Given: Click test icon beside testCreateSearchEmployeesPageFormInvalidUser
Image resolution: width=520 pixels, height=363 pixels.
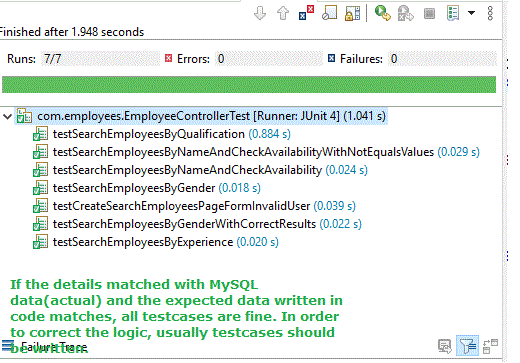Looking at the screenshot, I should 40,206.
